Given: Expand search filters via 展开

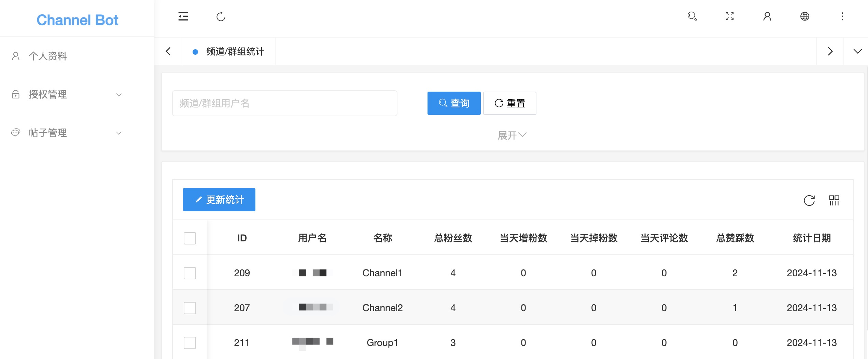Looking at the screenshot, I should 512,135.
